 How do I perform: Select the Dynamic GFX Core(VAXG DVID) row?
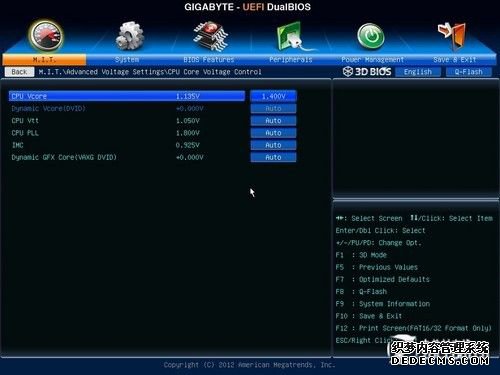pos(127,157)
